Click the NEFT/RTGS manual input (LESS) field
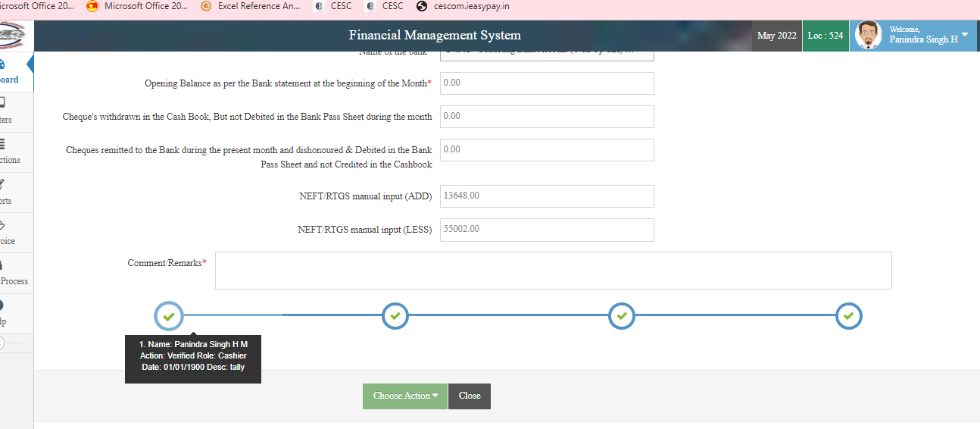Screen dimensions: 980x429 coord(547,230)
